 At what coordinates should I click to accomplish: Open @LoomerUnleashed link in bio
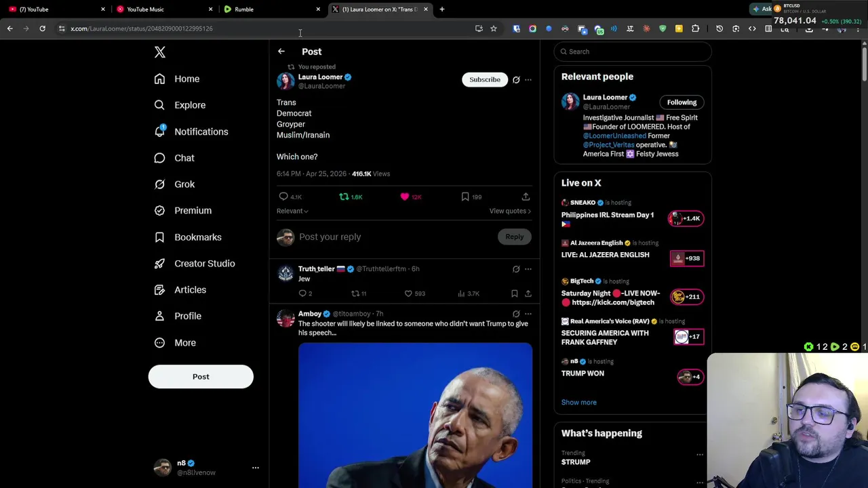(x=614, y=136)
